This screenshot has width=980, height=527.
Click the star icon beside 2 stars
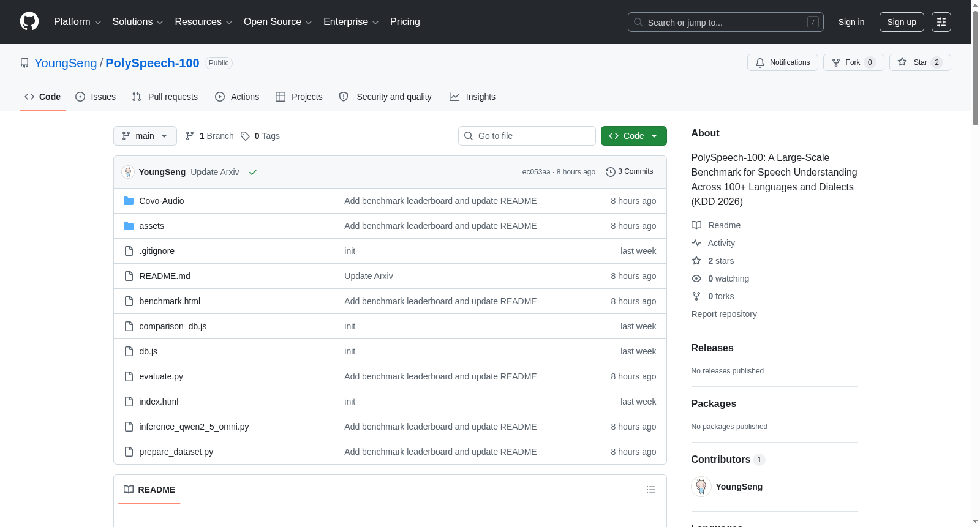[x=696, y=261]
